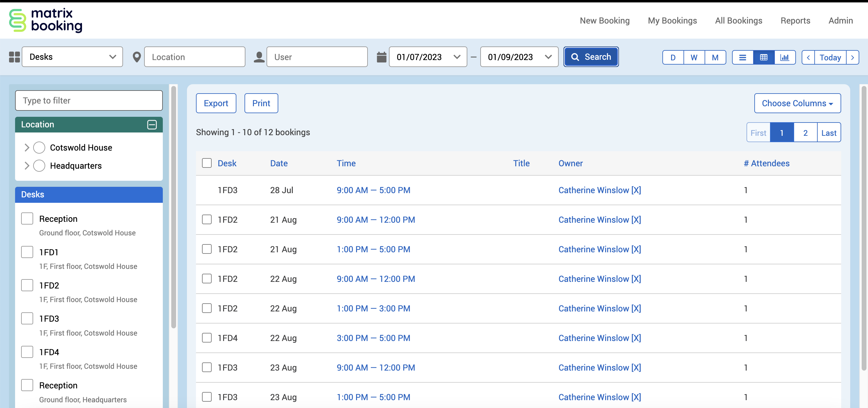The image size is (868, 408).
Task: Tick the select-all bookings header checkbox
Action: (x=207, y=163)
